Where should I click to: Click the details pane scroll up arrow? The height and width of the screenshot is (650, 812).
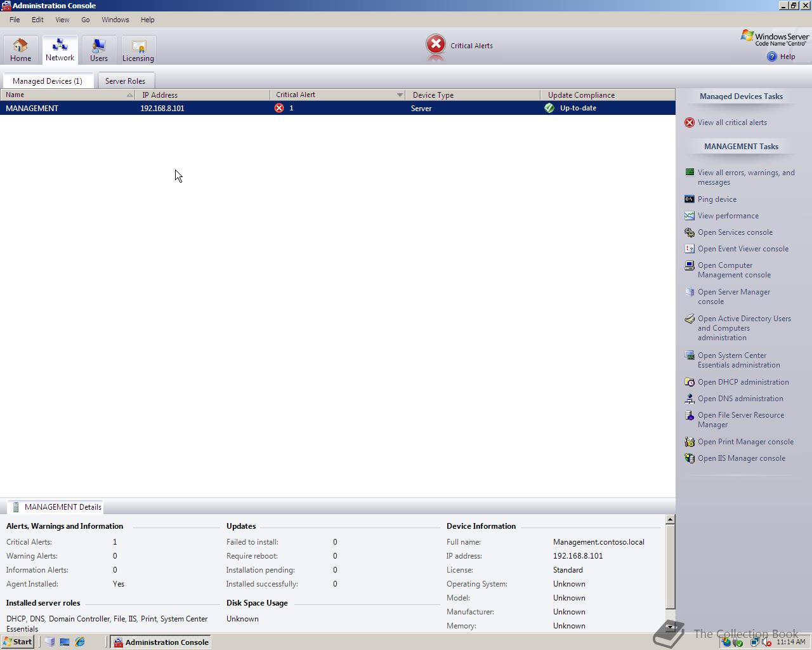(670, 519)
